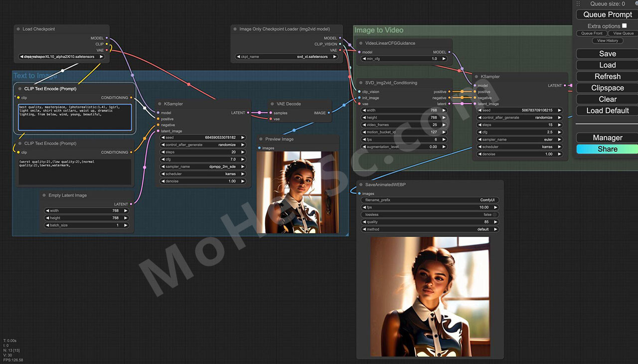Click the IMAGE output socket on VAE Decode

tap(329, 113)
